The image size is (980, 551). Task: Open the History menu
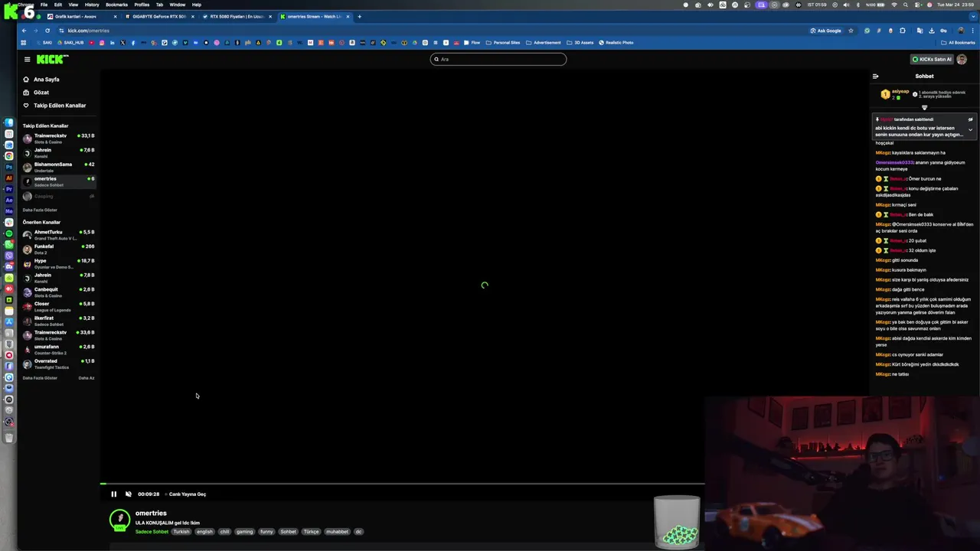click(x=92, y=5)
